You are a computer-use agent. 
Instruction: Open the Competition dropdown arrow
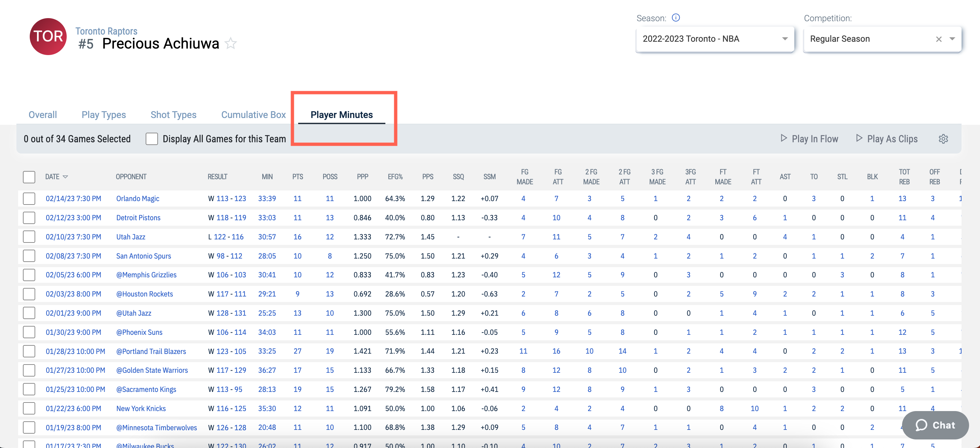pos(952,39)
